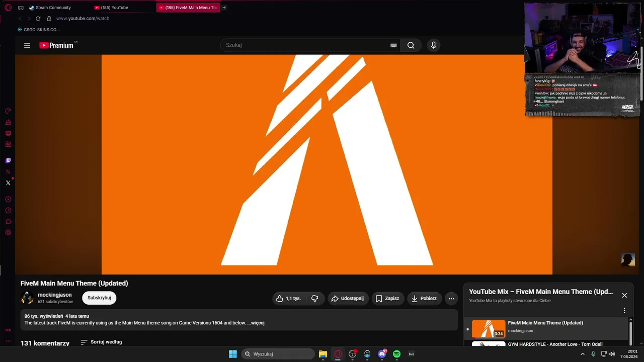Open X (Twitter) in the Opera sidebar
Image resolution: width=644 pixels, height=362 pixels.
coord(8,183)
